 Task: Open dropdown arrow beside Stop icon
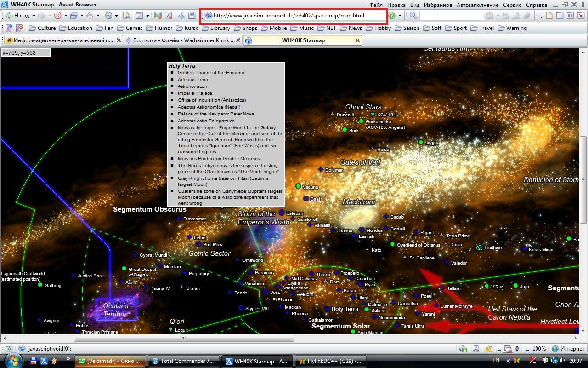coord(66,16)
